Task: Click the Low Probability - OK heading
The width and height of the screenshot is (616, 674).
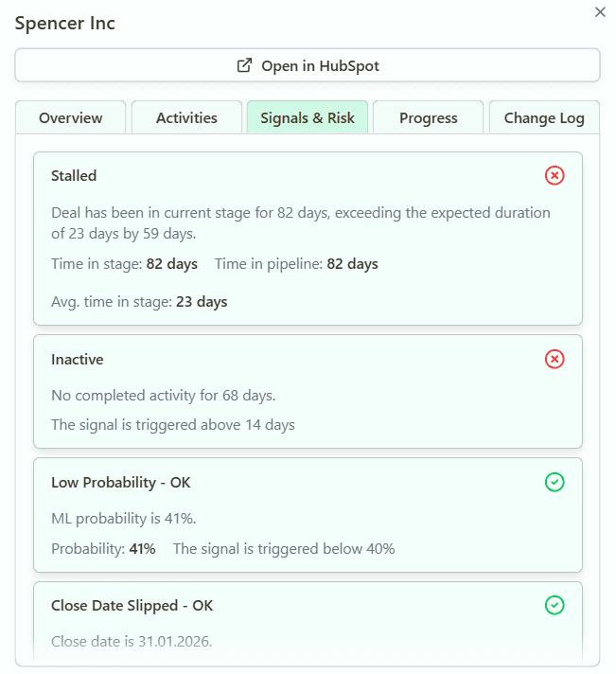Action: click(121, 483)
